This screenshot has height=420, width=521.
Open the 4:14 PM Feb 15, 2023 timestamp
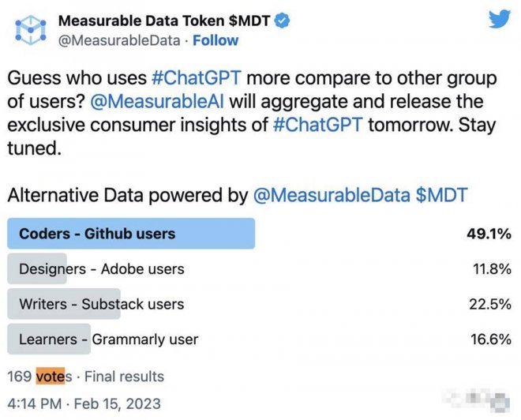point(84,403)
